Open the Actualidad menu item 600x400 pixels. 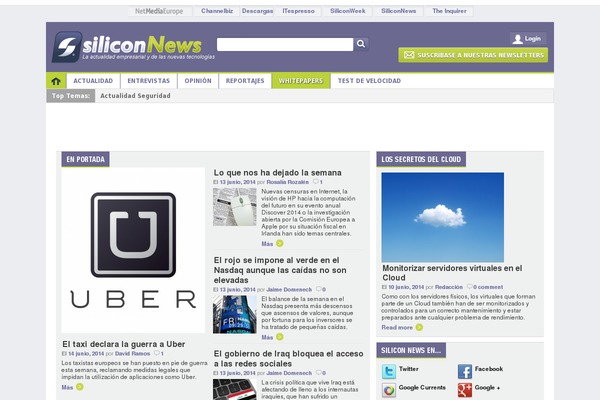point(93,81)
